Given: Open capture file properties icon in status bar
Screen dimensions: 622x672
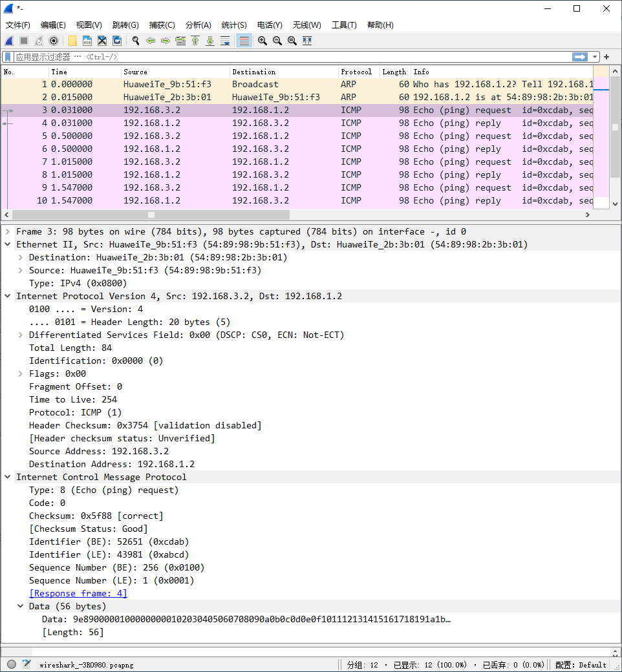Looking at the screenshot, I should 27,664.
